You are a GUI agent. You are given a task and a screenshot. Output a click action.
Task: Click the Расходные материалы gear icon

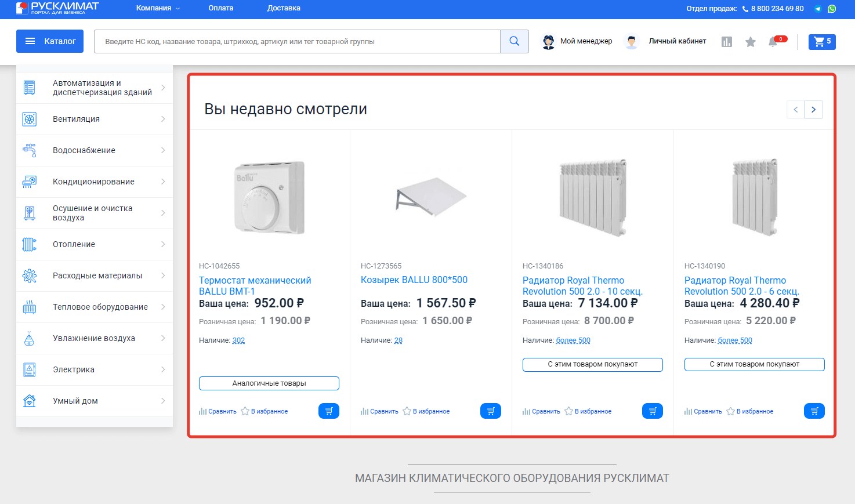pyautogui.click(x=30, y=275)
